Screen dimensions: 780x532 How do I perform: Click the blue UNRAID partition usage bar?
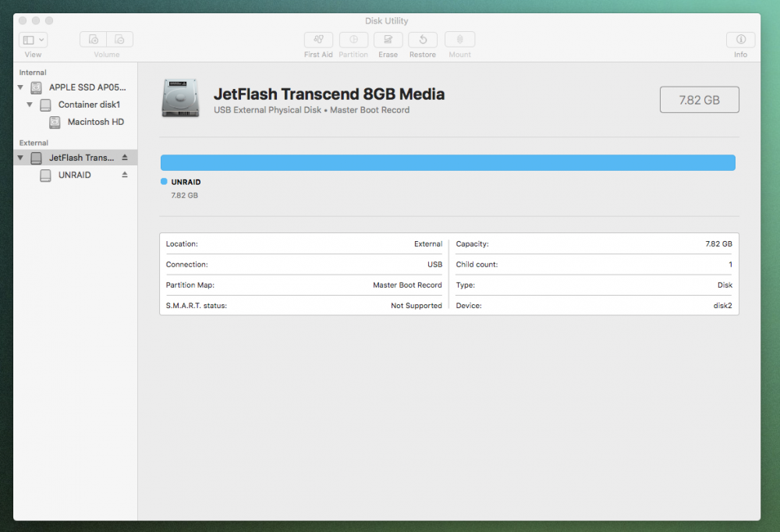(x=448, y=163)
